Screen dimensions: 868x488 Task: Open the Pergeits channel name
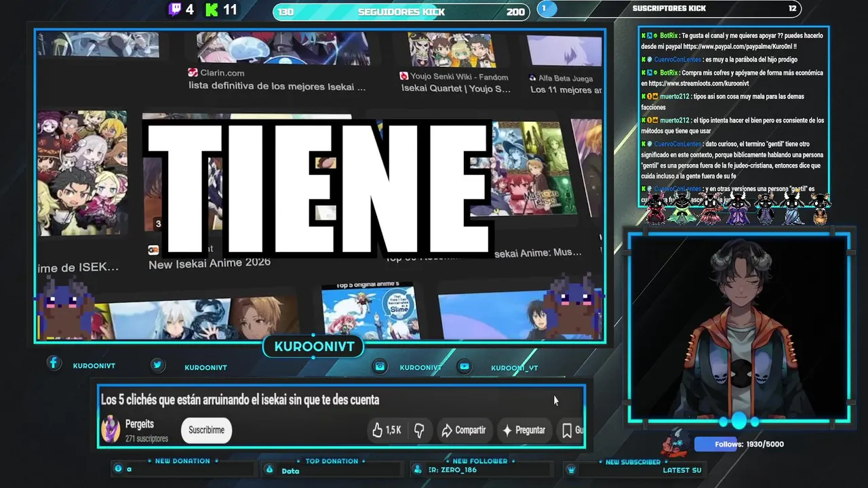[140, 424]
